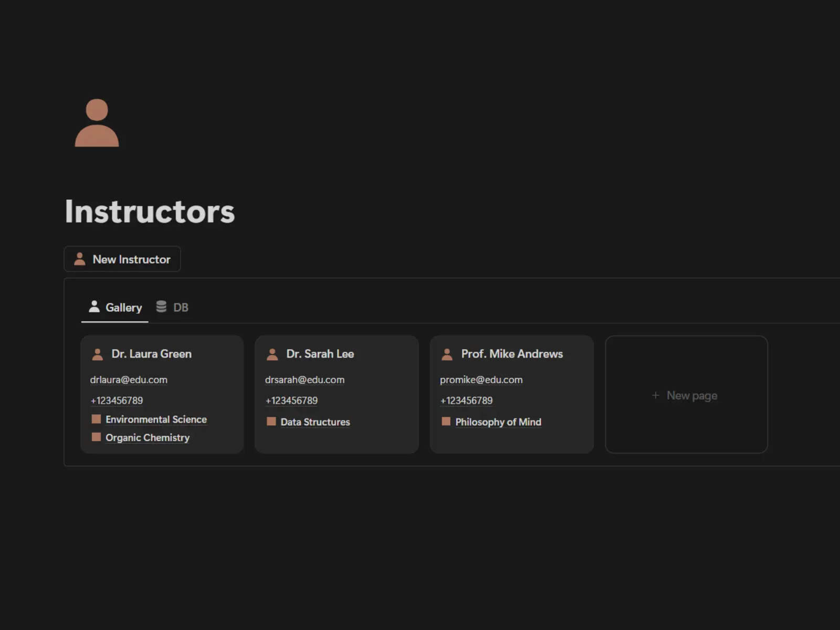Viewport: 840px width, 630px height.
Task: Click the square icon beside Data Structures
Action: [x=271, y=422]
